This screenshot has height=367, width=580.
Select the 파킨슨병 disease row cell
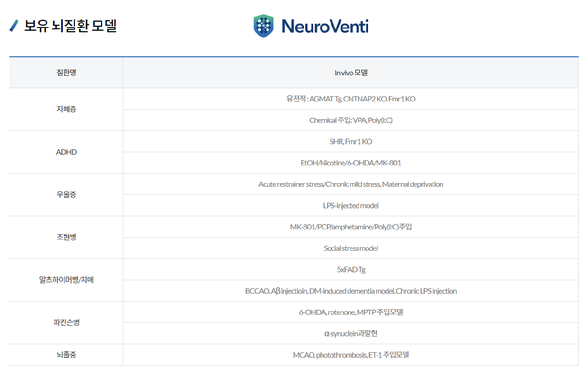pos(66,323)
